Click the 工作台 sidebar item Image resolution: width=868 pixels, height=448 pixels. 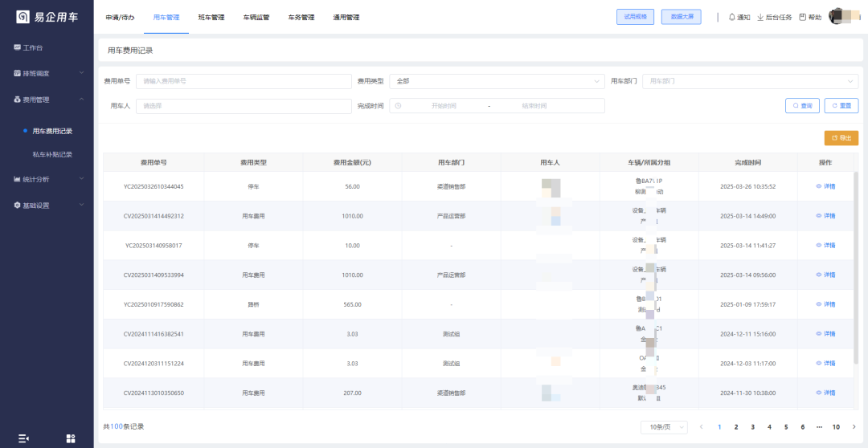tap(32, 47)
